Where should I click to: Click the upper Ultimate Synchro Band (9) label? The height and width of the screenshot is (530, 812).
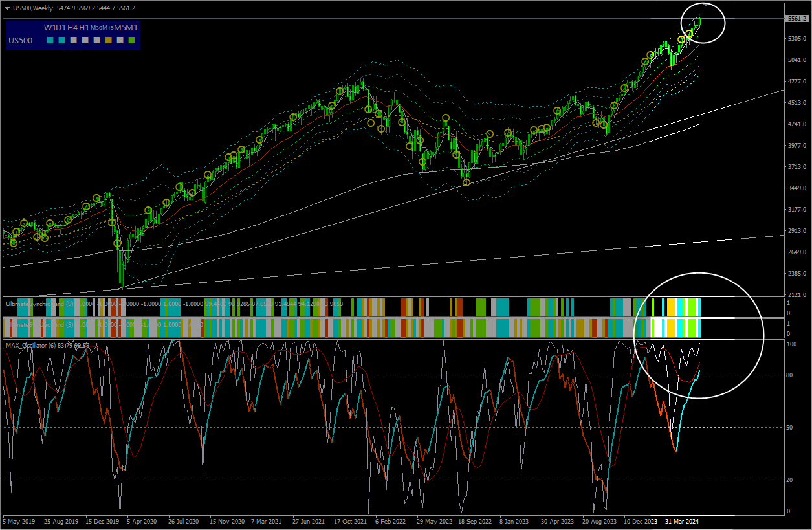tap(39, 303)
